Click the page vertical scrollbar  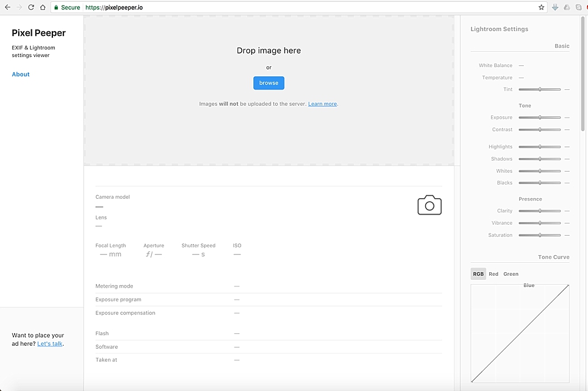pyautogui.click(x=582, y=73)
